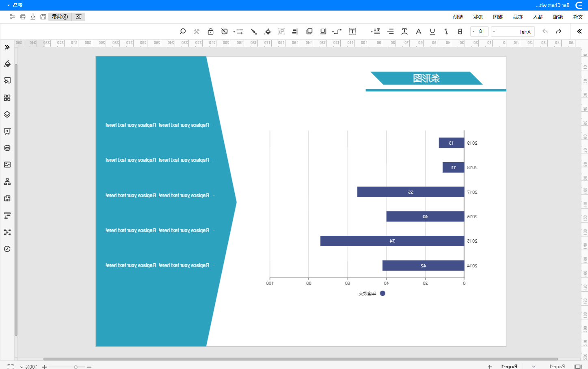Select the line color pen tool

tap(253, 31)
